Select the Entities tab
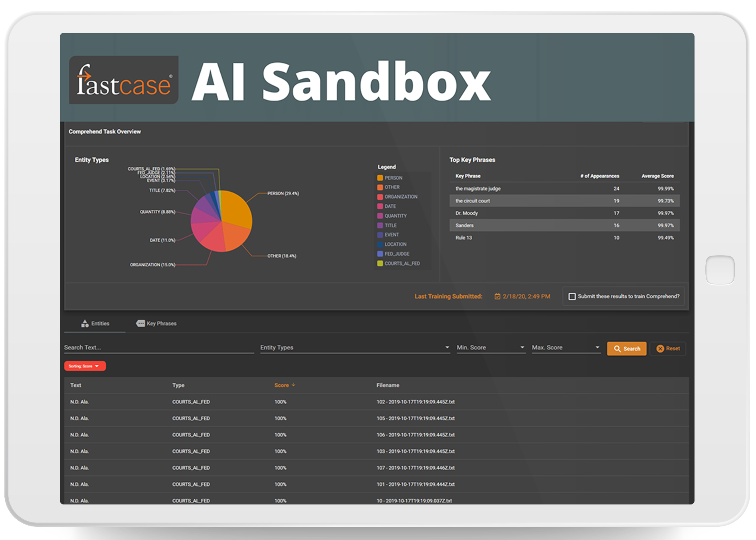Viewport: 756px width, 540px height. click(x=95, y=324)
